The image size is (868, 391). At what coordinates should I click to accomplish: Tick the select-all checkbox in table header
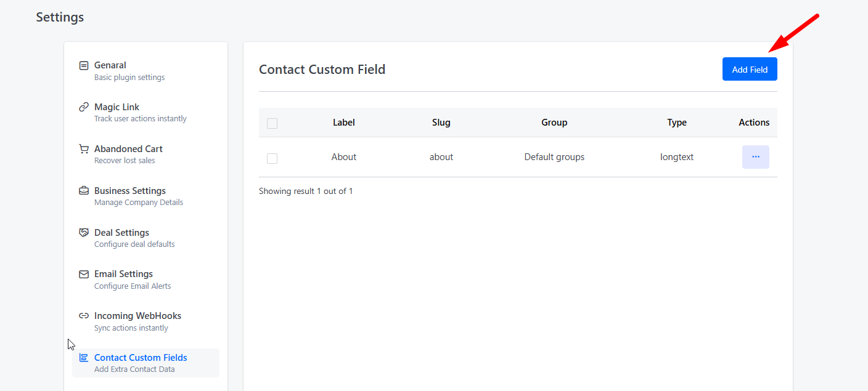[x=272, y=124]
